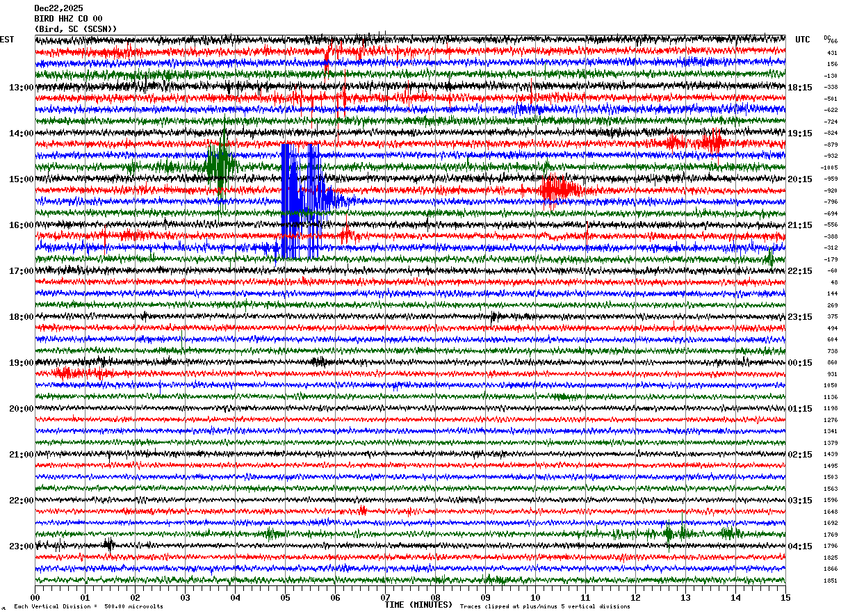This screenshot has height=616, width=841.
Task: Click the DC offset value 1503
Action: pos(831,477)
